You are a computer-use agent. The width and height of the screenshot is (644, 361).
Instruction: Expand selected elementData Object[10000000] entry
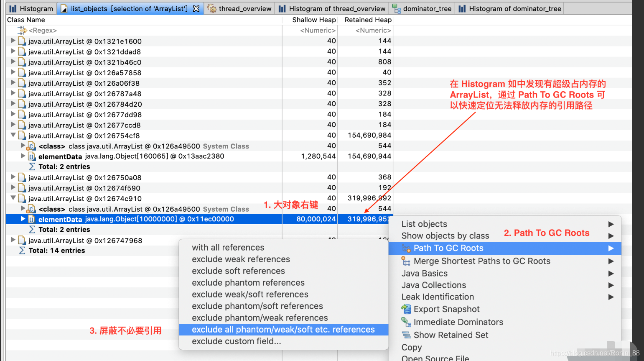[23, 218]
